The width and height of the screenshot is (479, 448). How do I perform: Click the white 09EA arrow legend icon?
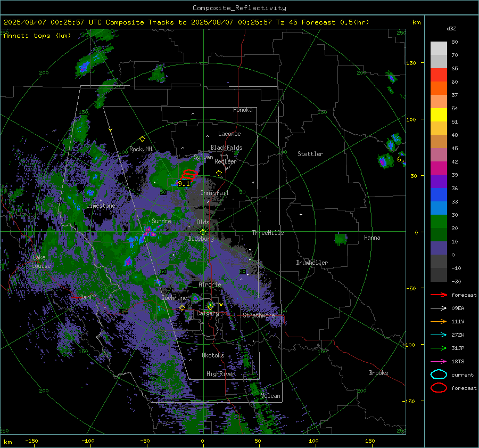439,308
